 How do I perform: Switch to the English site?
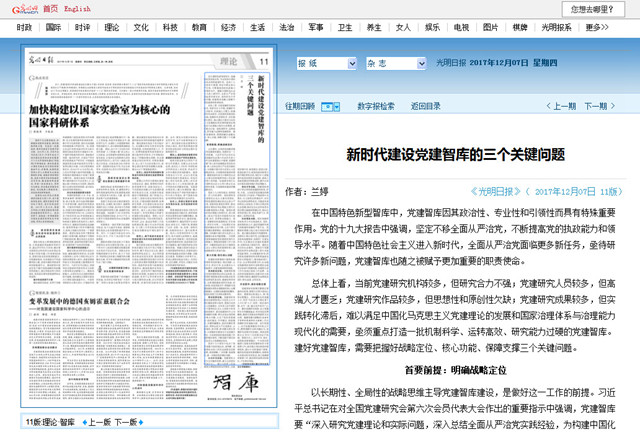[x=77, y=8]
